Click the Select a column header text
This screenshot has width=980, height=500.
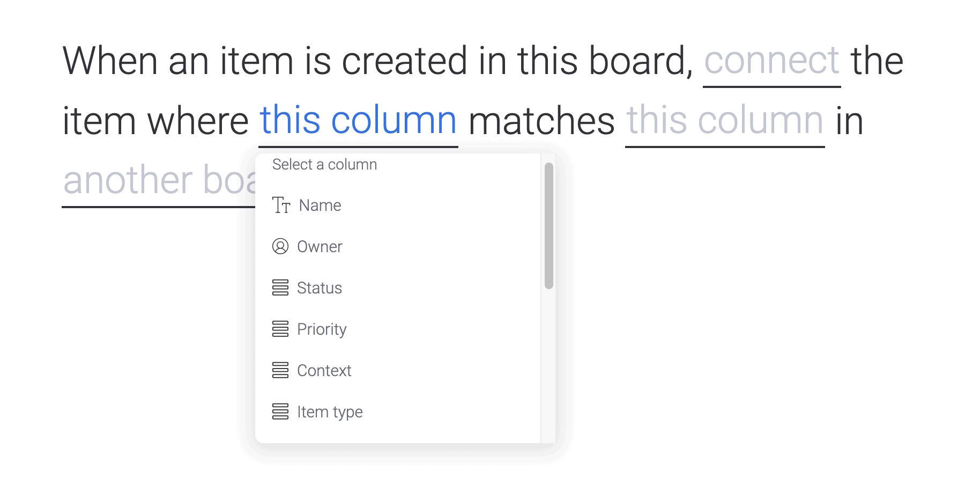325,164
